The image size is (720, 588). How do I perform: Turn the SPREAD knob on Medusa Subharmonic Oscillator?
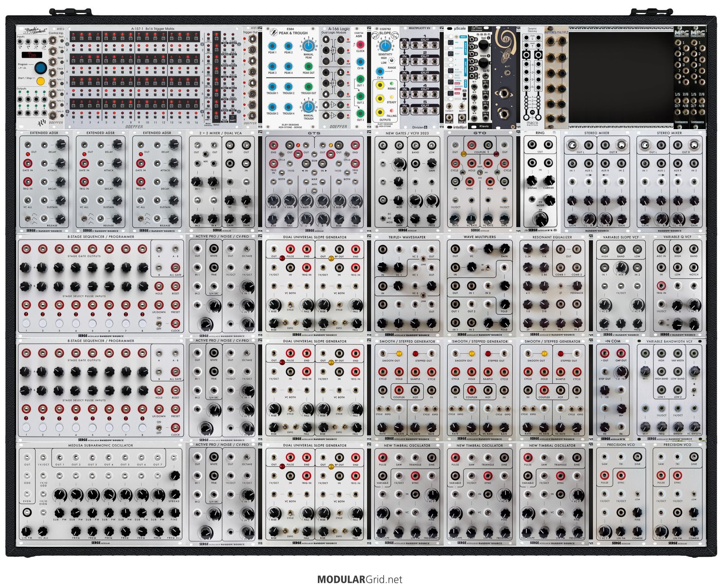pyautogui.click(x=174, y=494)
